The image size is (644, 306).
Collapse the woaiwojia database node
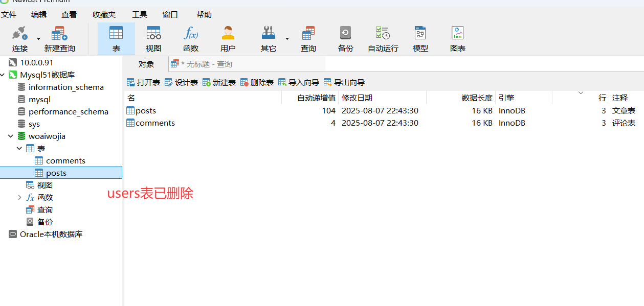(x=11, y=136)
